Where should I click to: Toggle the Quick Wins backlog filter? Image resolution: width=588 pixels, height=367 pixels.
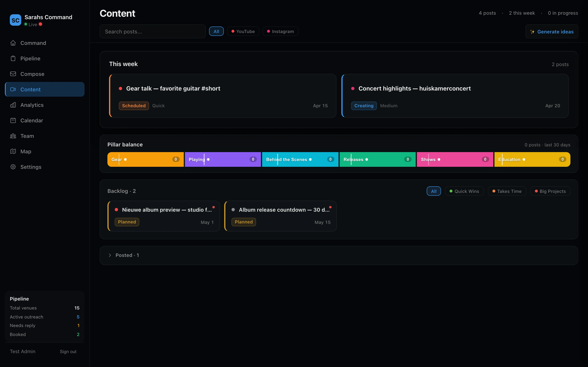[464, 191]
